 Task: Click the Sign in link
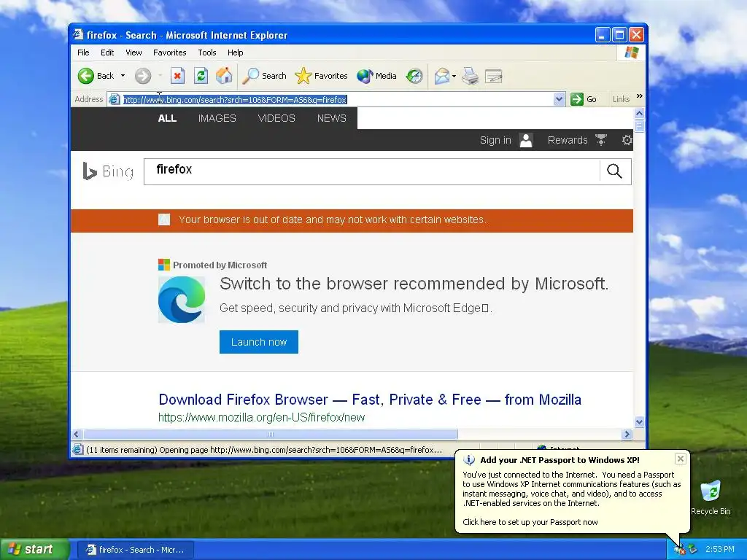(495, 140)
